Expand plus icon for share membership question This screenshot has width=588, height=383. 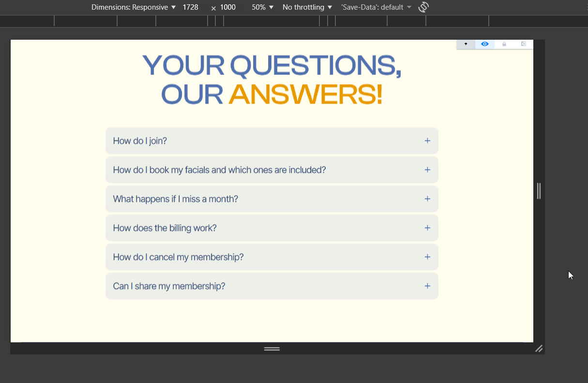(x=427, y=286)
